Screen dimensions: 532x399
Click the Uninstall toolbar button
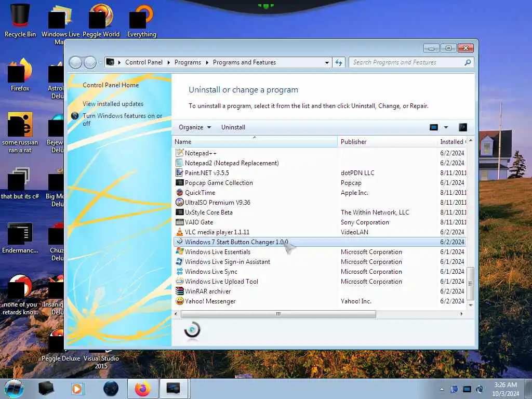click(233, 127)
